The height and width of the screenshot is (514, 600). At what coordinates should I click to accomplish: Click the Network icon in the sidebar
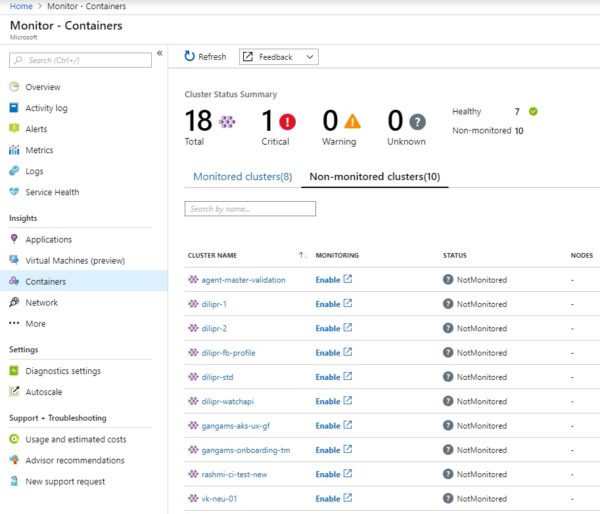pyautogui.click(x=14, y=302)
